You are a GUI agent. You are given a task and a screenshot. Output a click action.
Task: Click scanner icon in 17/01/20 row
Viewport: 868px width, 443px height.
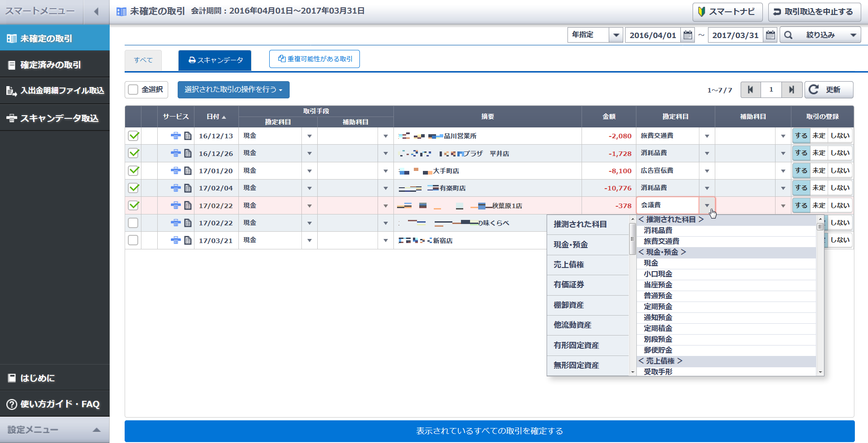pyautogui.click(x=175, y=170)
